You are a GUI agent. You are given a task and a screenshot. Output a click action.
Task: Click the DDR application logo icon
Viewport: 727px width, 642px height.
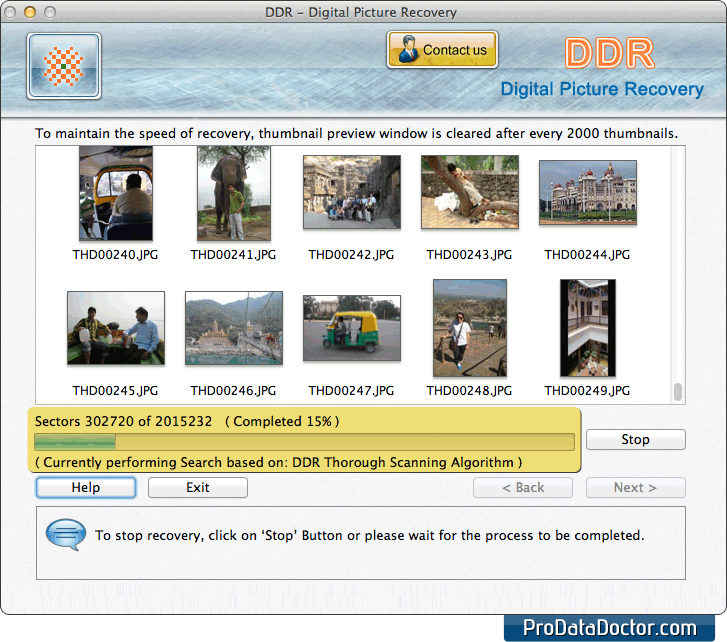click(x=64, y=66)
